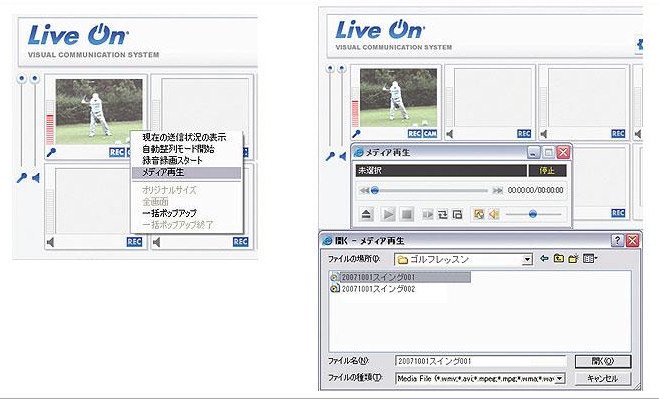Click the CAM button under the golfer video

430,134
